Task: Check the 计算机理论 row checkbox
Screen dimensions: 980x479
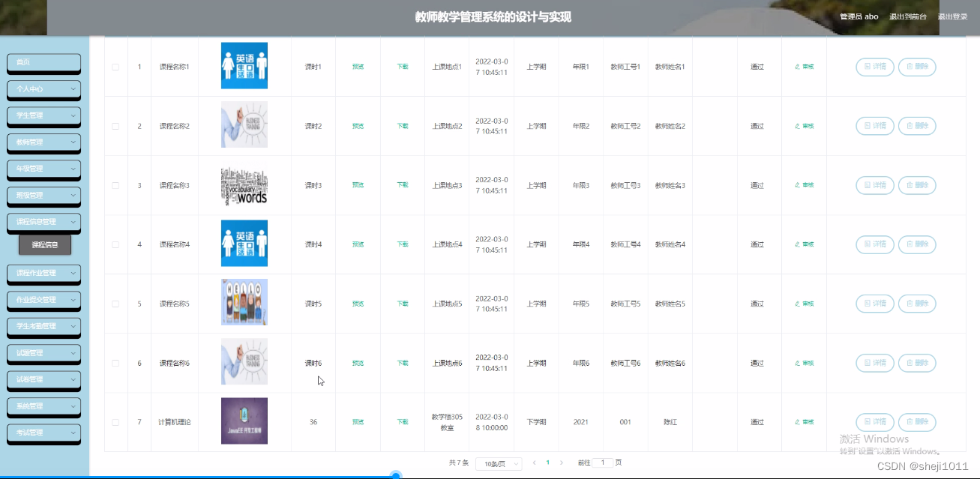Action: pyautogui.click(x=115, y=421)
